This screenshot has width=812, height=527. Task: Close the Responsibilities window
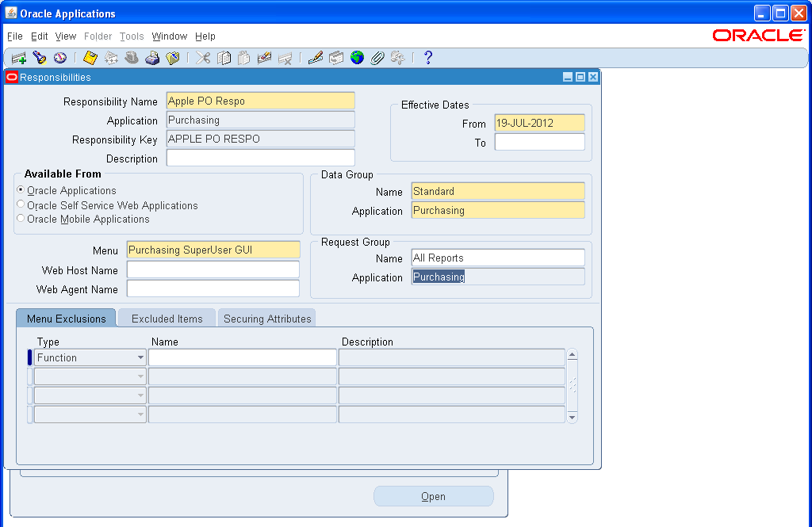point(593,77)
